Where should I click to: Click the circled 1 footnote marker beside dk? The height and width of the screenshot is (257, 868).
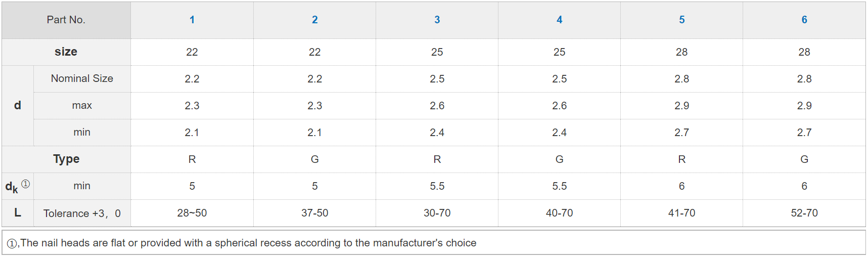pyautogui.click(x=26, y=184)
